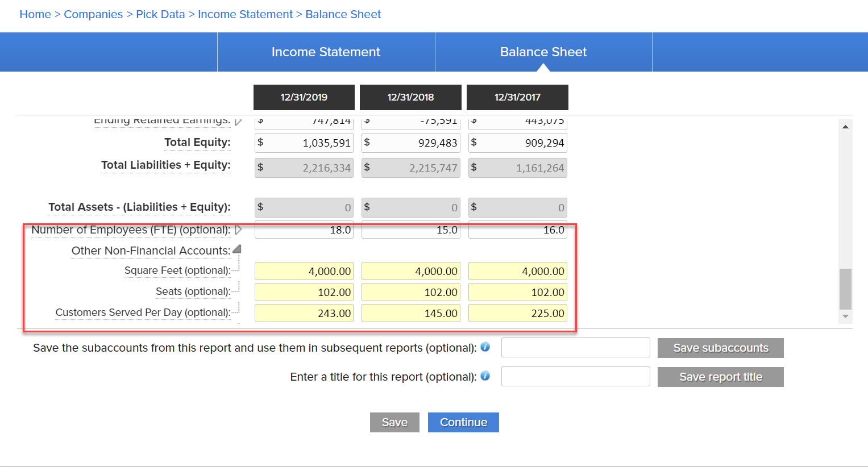
Task: Edit Seats field under 12/31/2018
Action: click(411, 292)
